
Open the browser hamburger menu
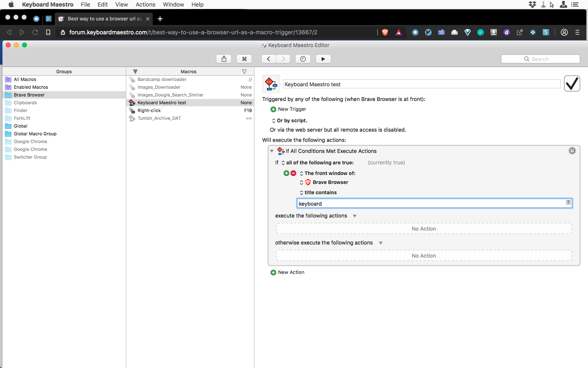click(x=577, y=32)
